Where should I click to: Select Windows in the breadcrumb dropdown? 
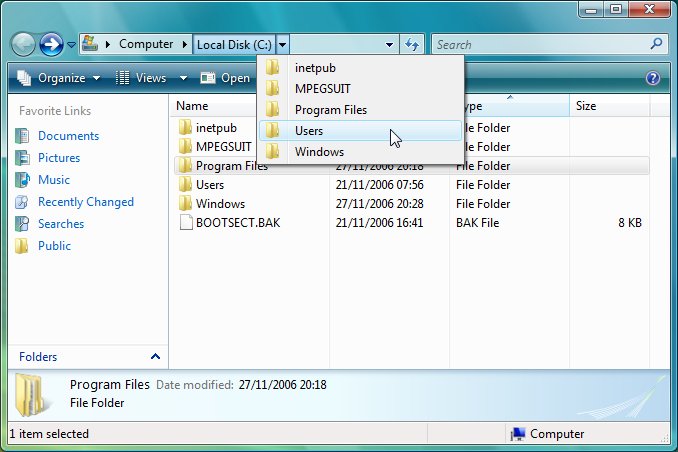(361, 152)
